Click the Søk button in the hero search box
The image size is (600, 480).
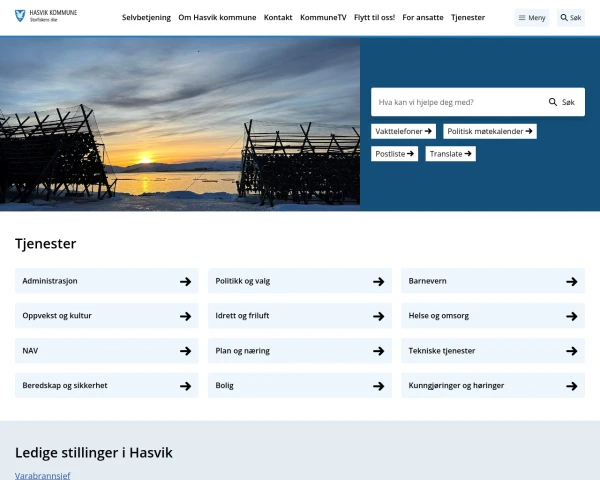562,102
